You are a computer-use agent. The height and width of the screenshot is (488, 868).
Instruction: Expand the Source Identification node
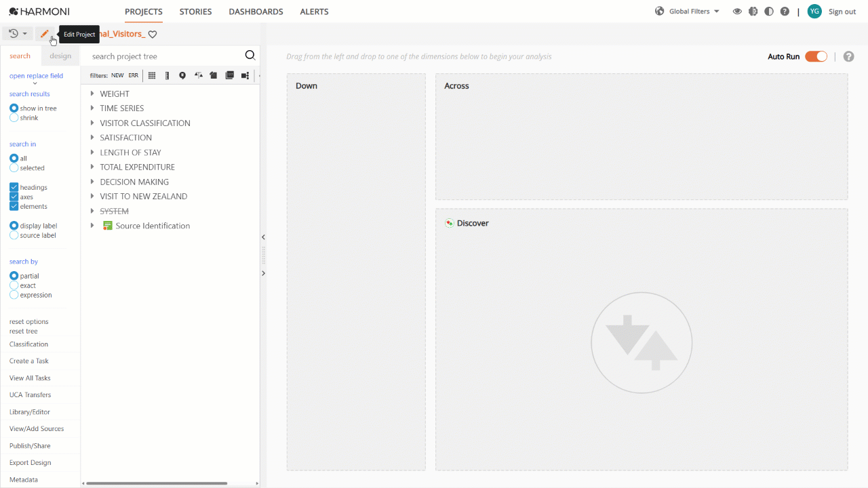pos(92,226)
